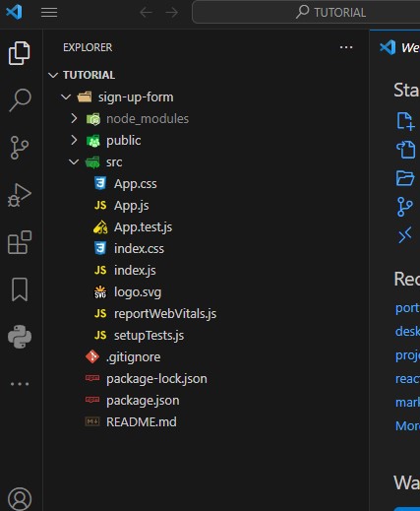
Task: Open the package-lock.json file
Action: [206, 379]
